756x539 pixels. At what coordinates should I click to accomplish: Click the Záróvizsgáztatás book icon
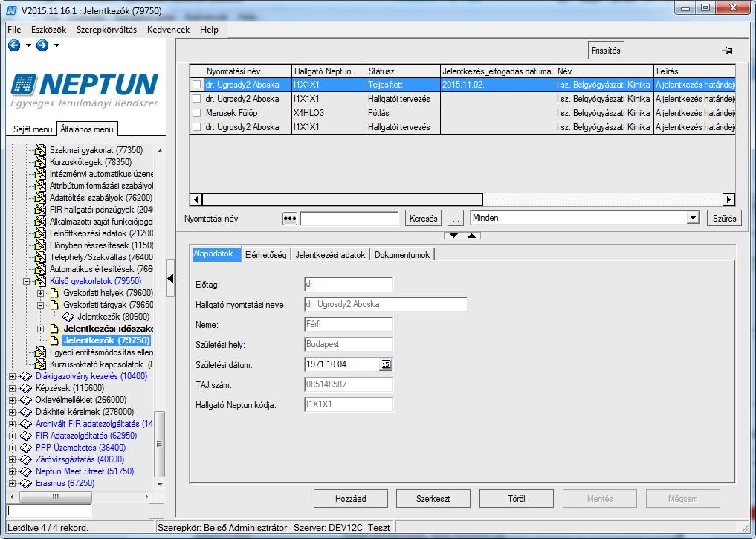[25, 459]
